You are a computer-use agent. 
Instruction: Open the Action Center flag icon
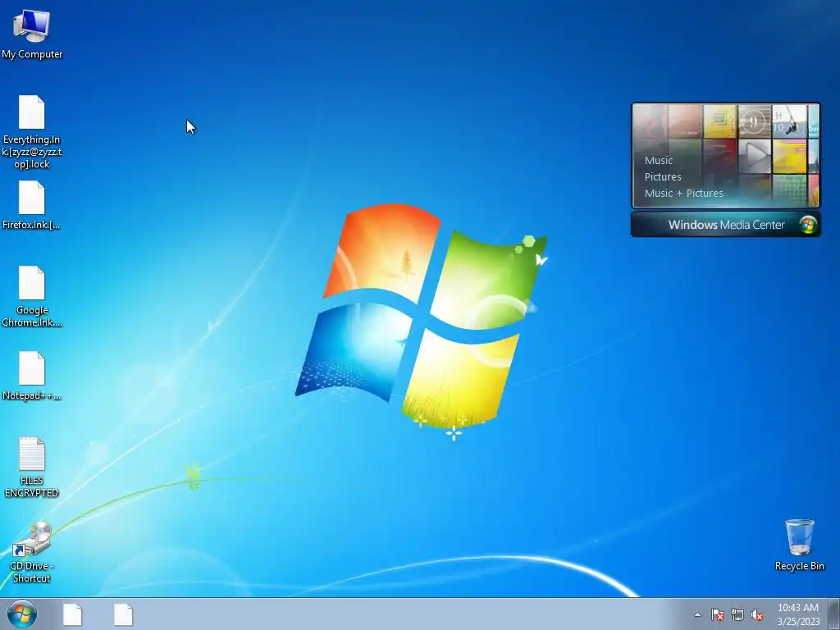pos(717,614)
